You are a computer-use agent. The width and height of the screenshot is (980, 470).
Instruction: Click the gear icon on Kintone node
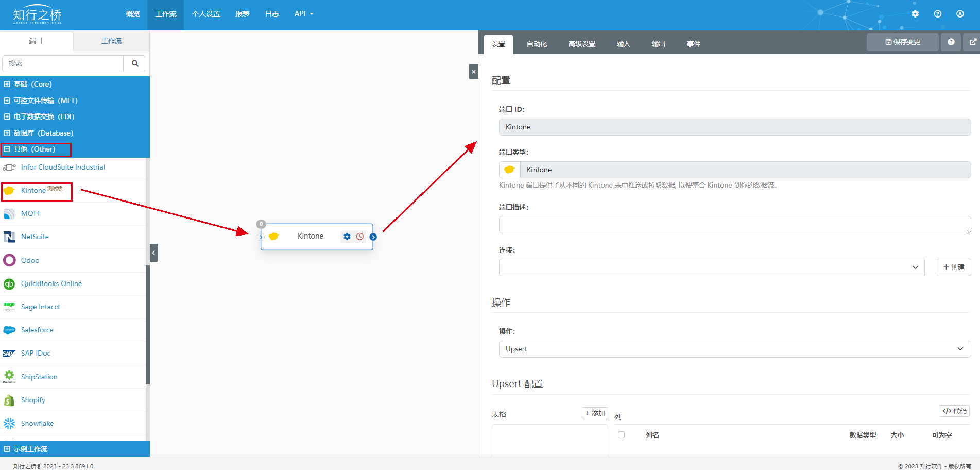coord(347,237)
